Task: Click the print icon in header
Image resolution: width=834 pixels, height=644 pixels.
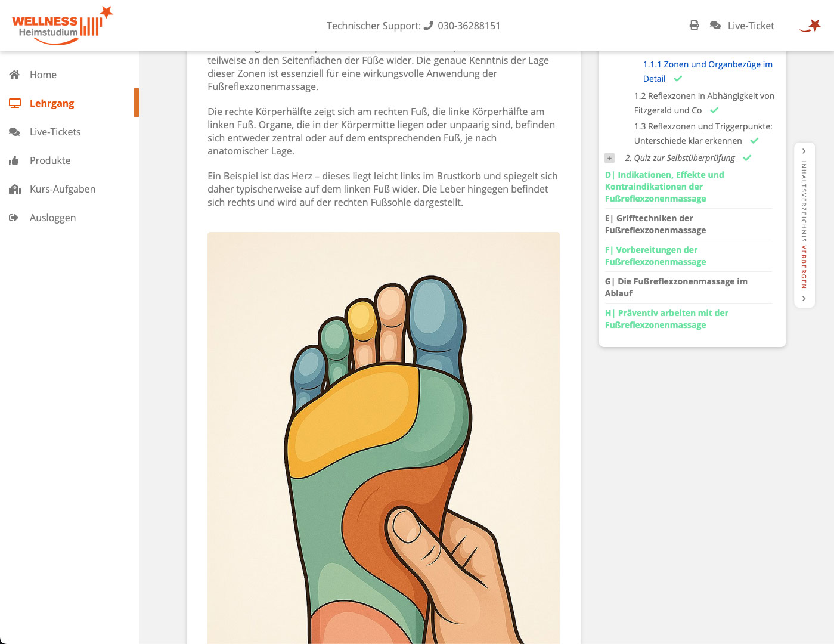Action: coord(694,26)
